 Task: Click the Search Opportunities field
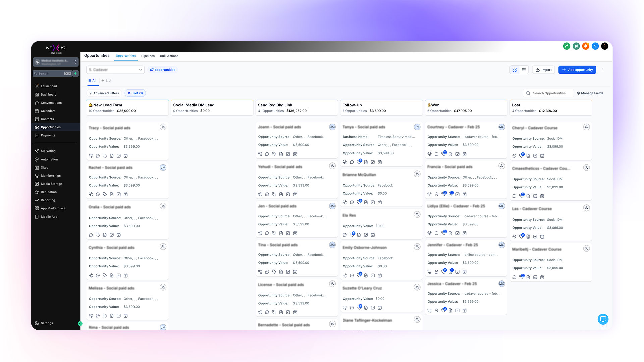click(548, 93)
